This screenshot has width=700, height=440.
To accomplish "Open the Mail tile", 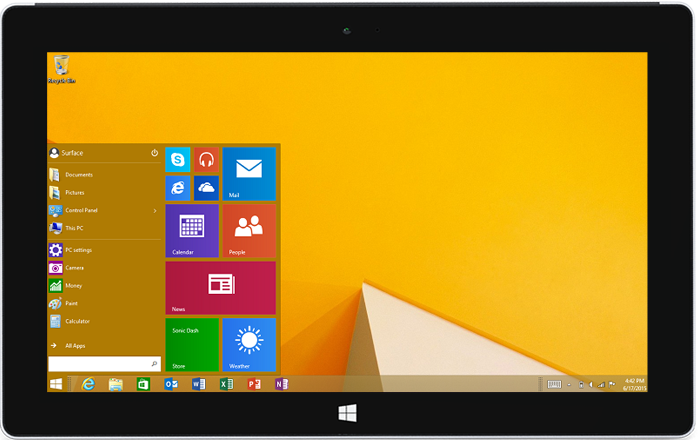I will [x=248, y=173].
